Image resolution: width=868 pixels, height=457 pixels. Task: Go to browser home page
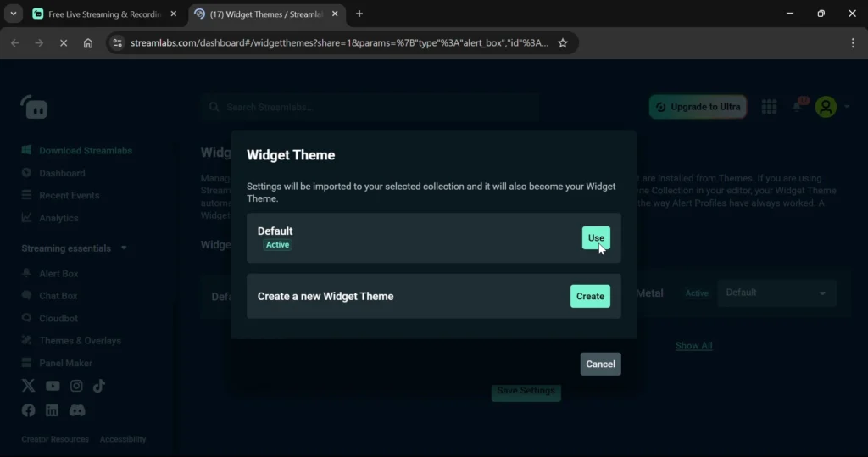tap(88, 43)
